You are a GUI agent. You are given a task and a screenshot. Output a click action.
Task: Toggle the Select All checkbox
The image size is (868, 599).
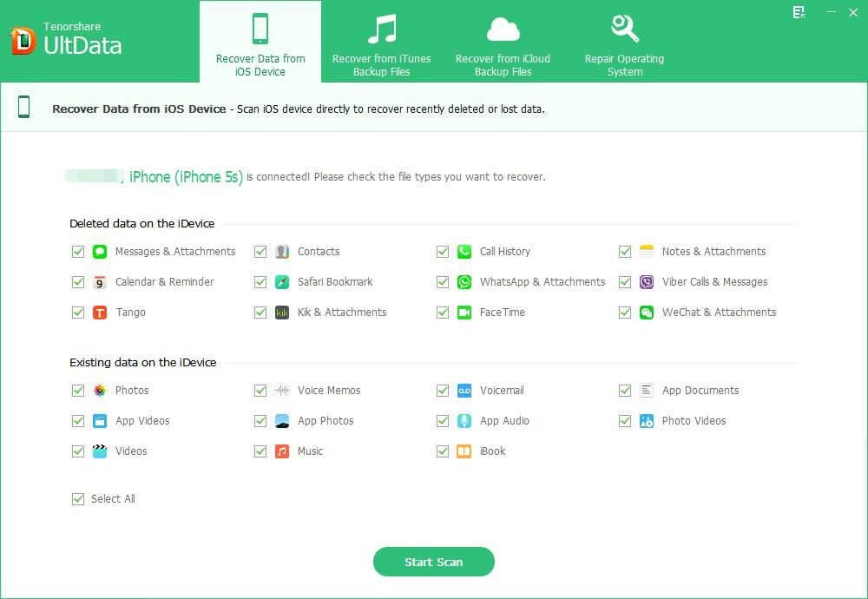(x=78, y=499)
